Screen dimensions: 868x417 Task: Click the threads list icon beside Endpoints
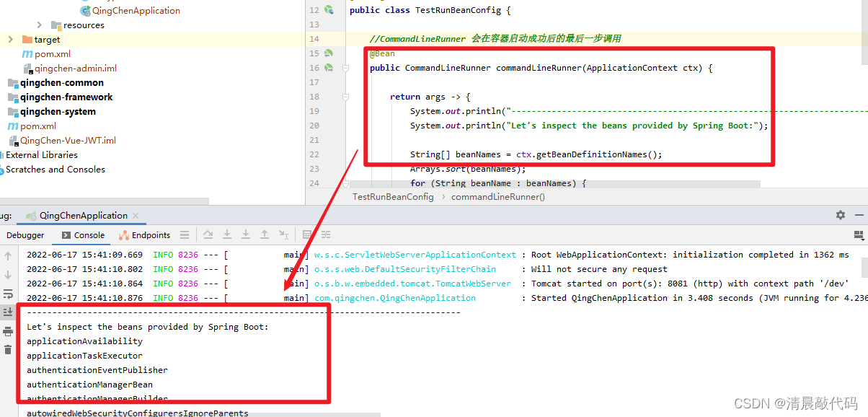tap(185, 235)
